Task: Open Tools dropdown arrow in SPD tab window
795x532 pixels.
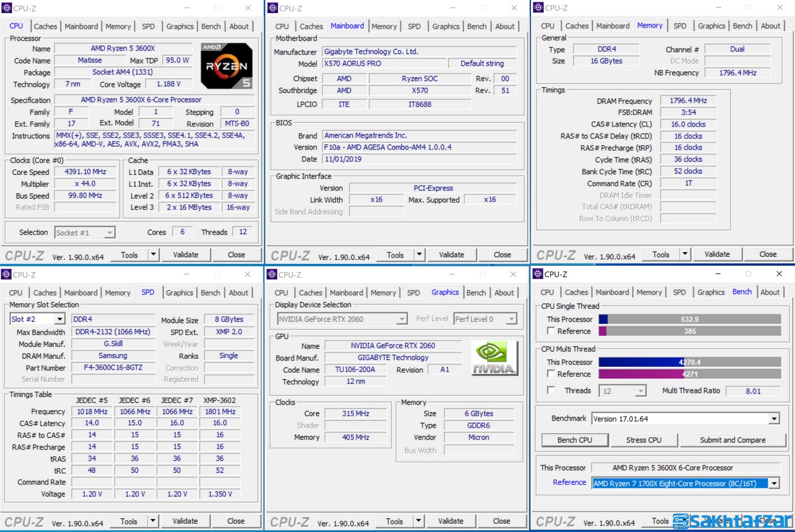Action: click(x=153, y=521)
